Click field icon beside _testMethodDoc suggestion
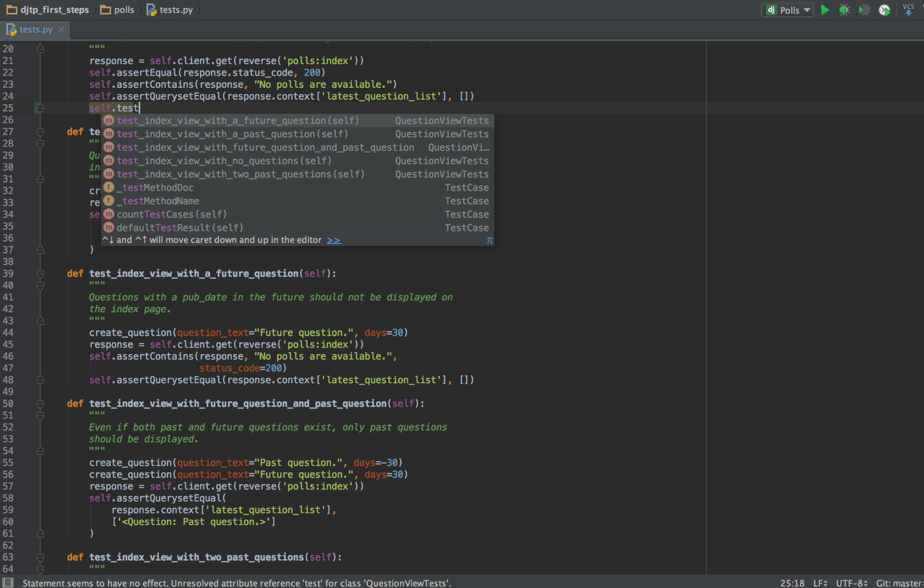Viewport: 924px width, 588px height. tap(109, 187)
